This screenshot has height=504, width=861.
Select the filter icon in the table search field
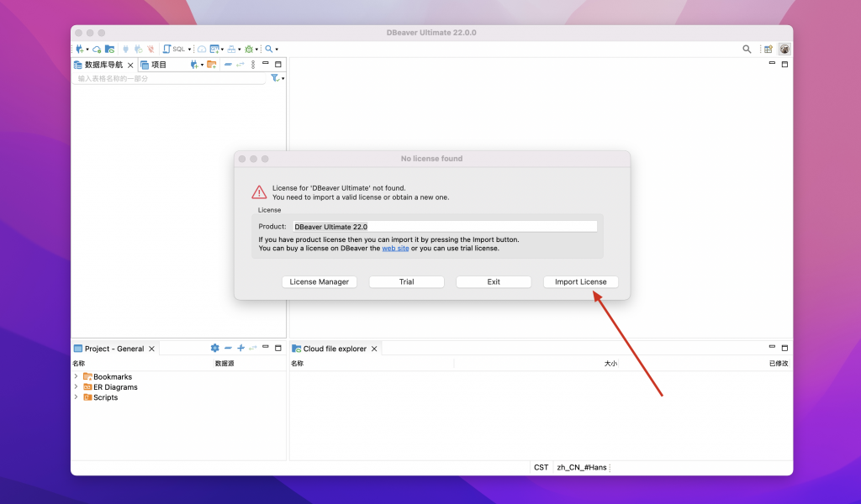pos(272,76)
